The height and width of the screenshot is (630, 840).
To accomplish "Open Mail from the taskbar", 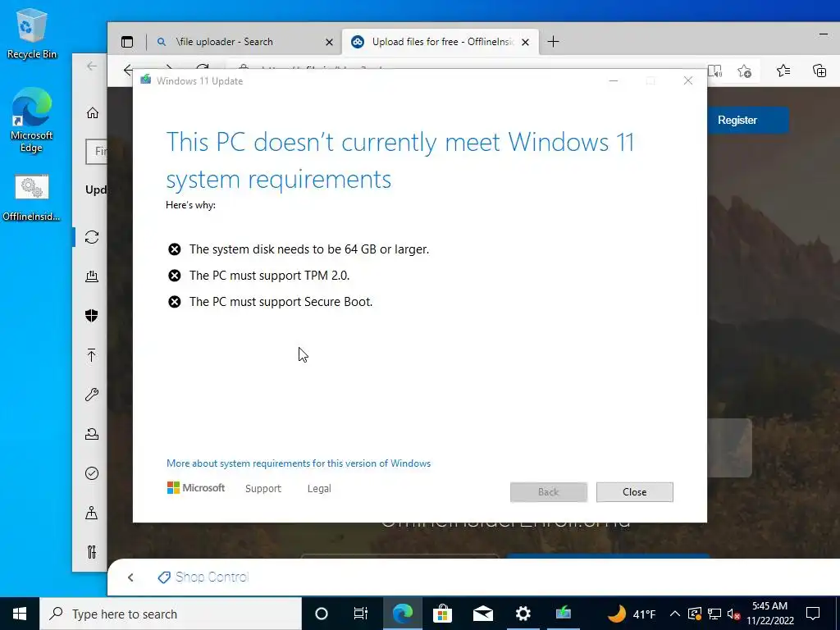I will [x=483, y=614].
